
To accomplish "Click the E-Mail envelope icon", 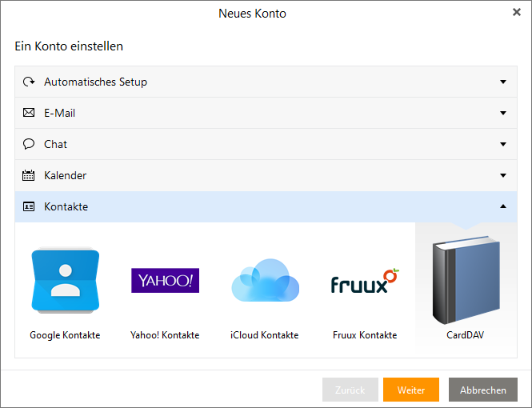I will pyautogui.click(x=29, y=113).
